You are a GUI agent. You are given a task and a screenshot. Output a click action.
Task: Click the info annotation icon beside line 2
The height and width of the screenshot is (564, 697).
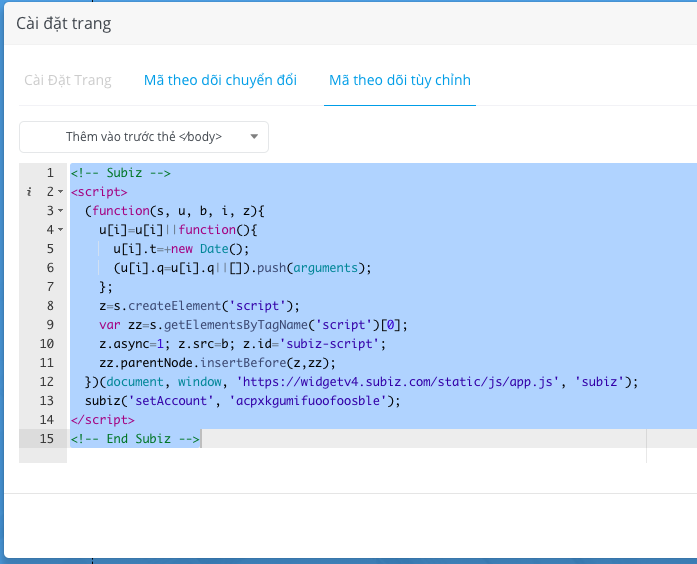coord(31,192)
